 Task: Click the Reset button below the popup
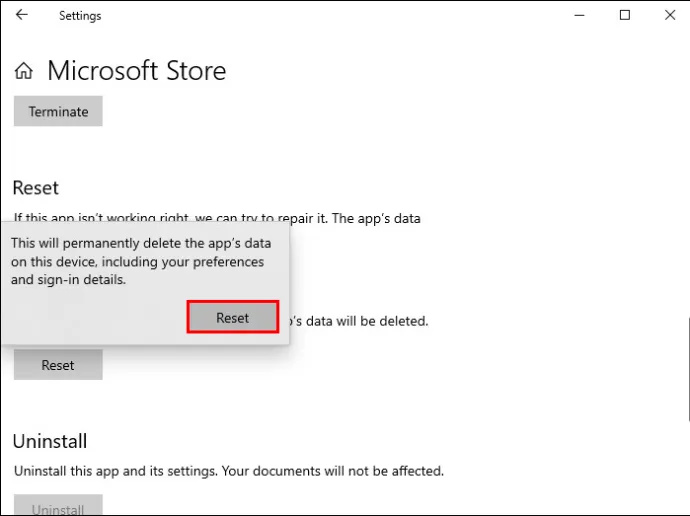58,365
